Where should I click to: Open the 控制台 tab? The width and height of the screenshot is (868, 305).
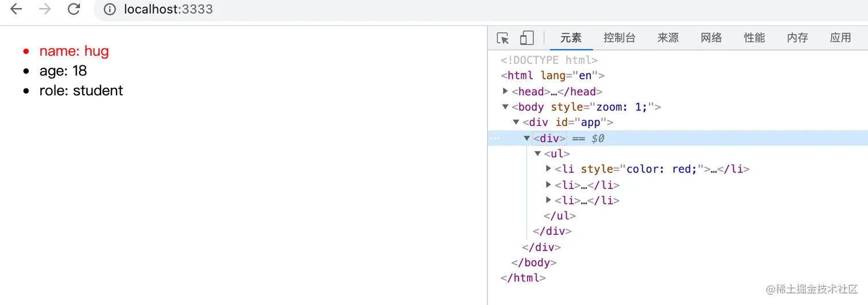coord(619,38)
